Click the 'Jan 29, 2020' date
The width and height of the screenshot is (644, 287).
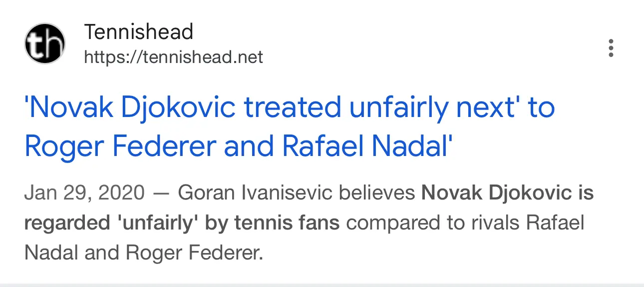click(84, 192)
